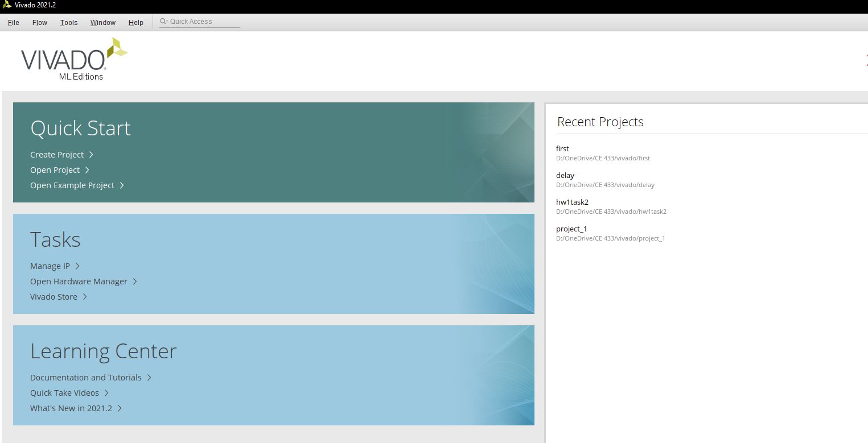Open the Help menu
Screen dimensions: 868x443
coord(136,23)
